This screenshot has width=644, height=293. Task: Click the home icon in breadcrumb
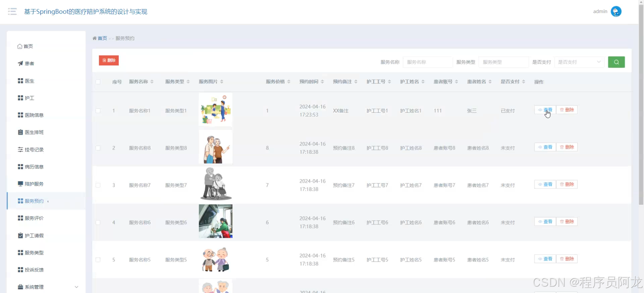point(95,38)
